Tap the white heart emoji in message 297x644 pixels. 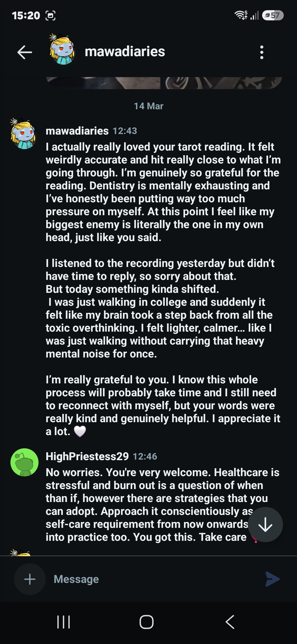pyautogui.click(x=80, y=431)
